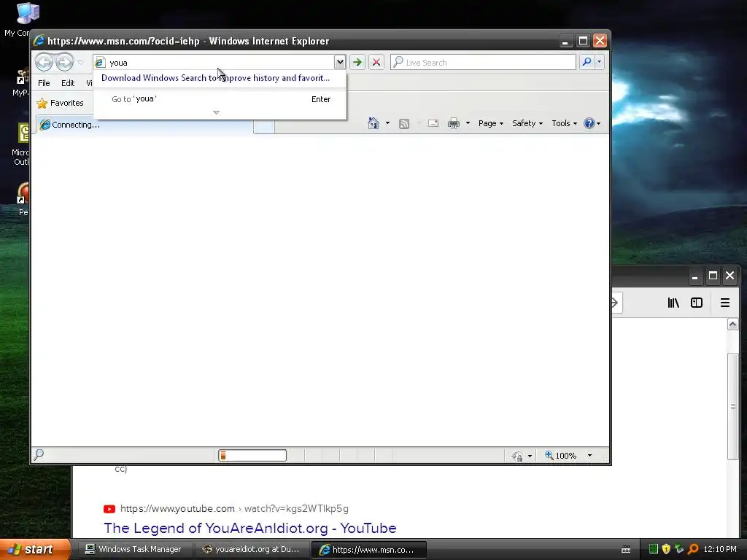Image resolution: width=747 pixels, height=560 pixels.
Task: Select the Connecting... tab
Action: 144,125
